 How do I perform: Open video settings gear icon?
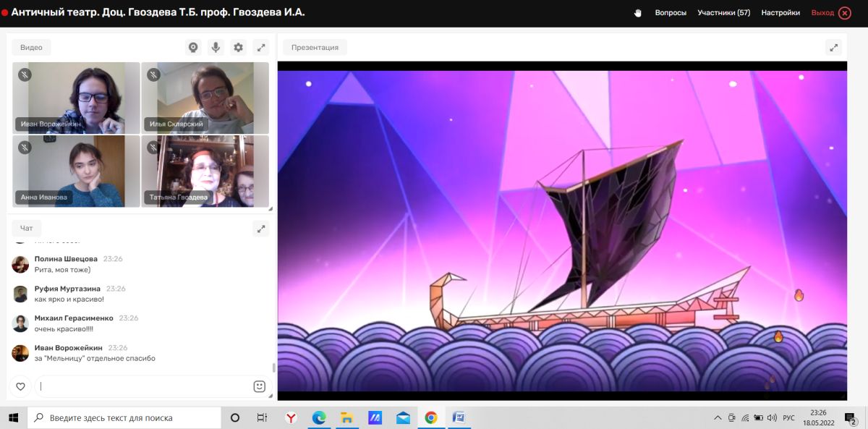coord(238,48)
